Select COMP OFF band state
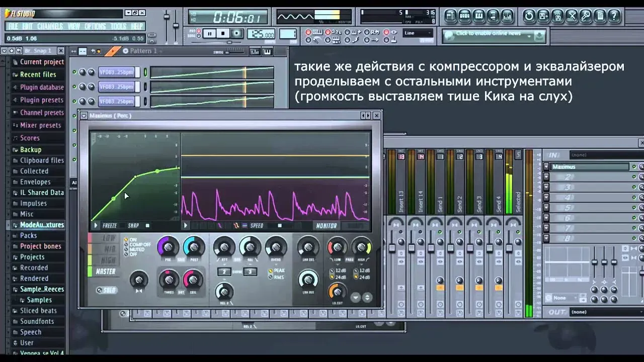 tap(137, 245)
